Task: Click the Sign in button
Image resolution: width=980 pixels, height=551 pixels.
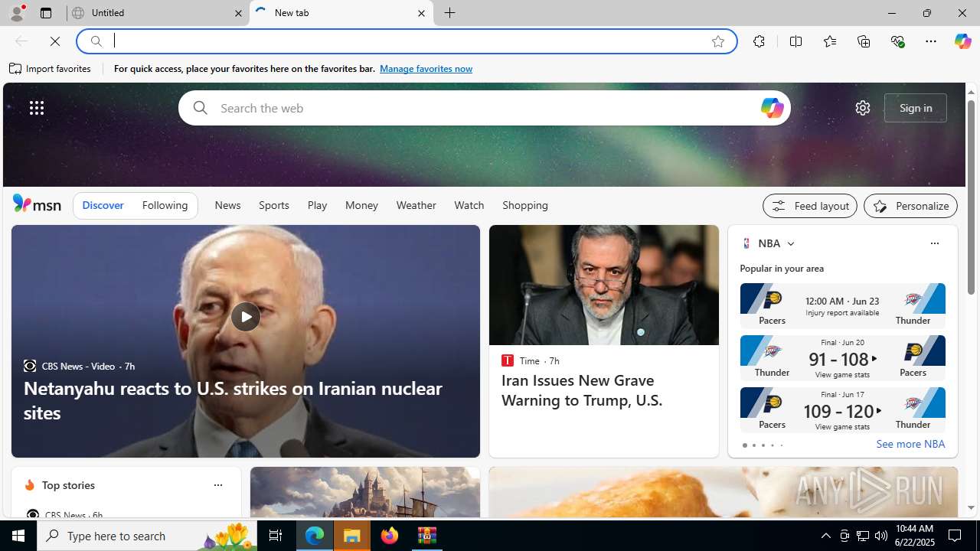Action: pyautogui.click(x=916, y=108)
